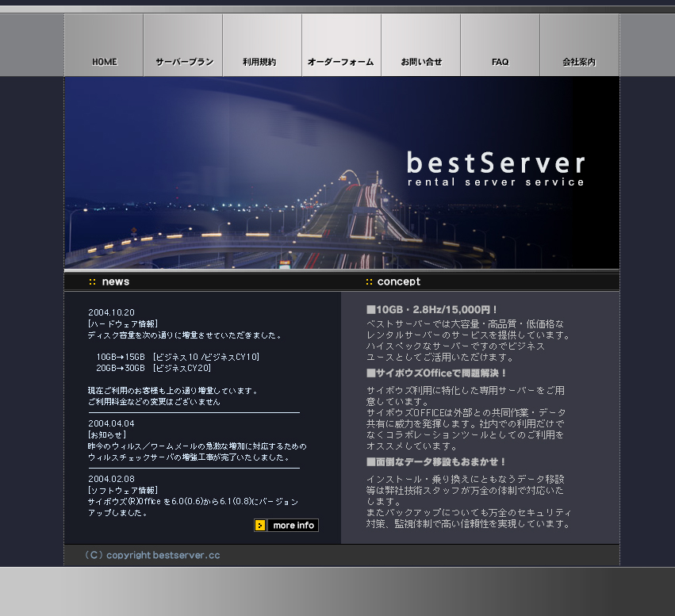Select 利用規約 in the navigation bar
Viewport: 675px width, 616px height.
coord(259,62)
